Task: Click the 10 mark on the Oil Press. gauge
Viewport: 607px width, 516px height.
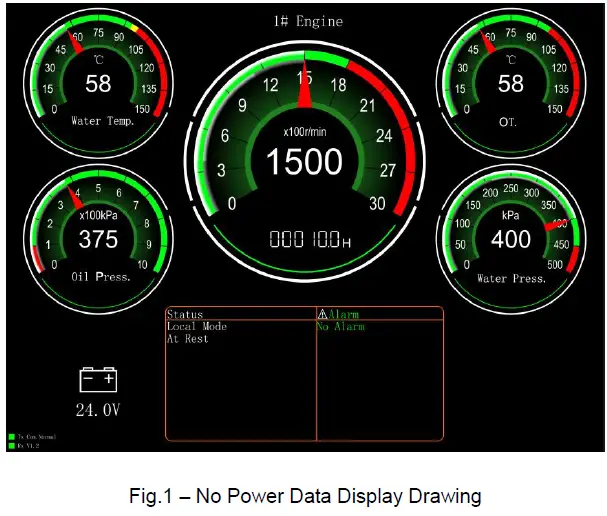Action: (x=142, y=265)
